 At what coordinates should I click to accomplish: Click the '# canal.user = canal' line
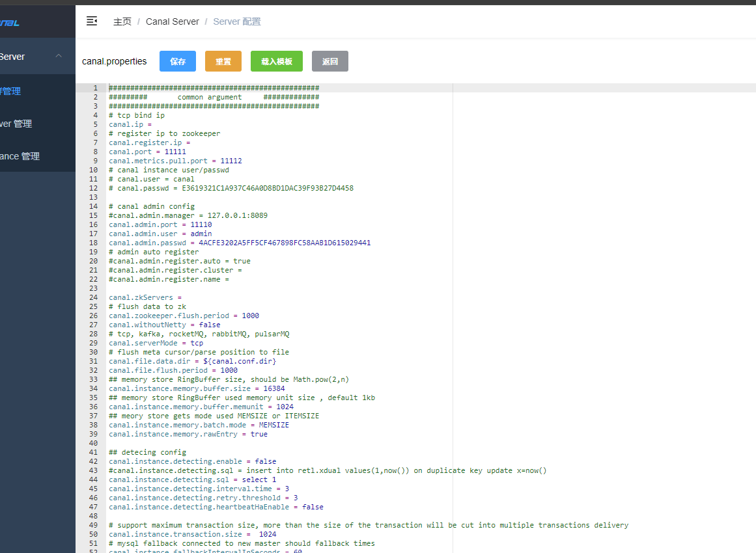[x=151, y=179]
